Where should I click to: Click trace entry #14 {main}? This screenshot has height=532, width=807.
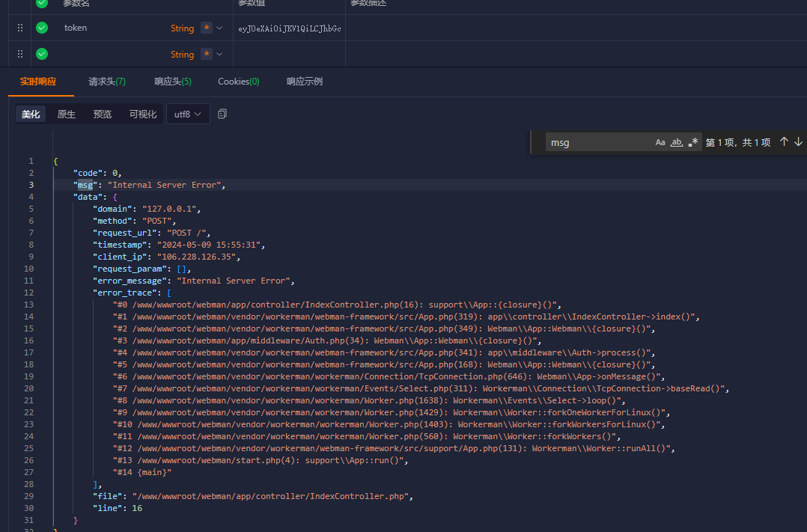tap(142, 472)
